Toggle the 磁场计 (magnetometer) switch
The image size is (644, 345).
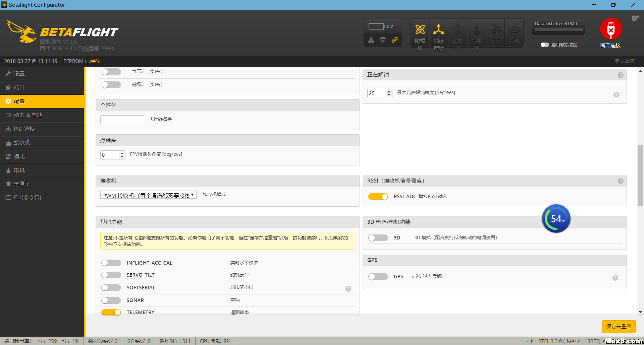111,85
